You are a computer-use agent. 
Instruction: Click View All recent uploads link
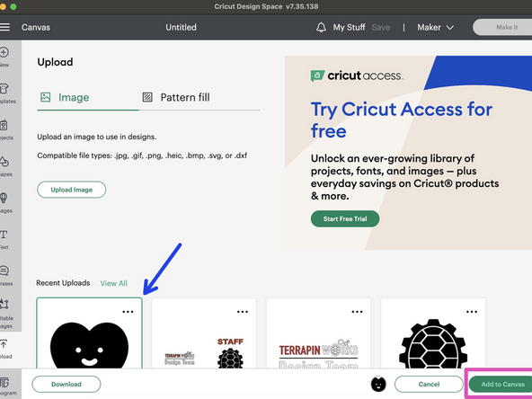coord(113,283)
